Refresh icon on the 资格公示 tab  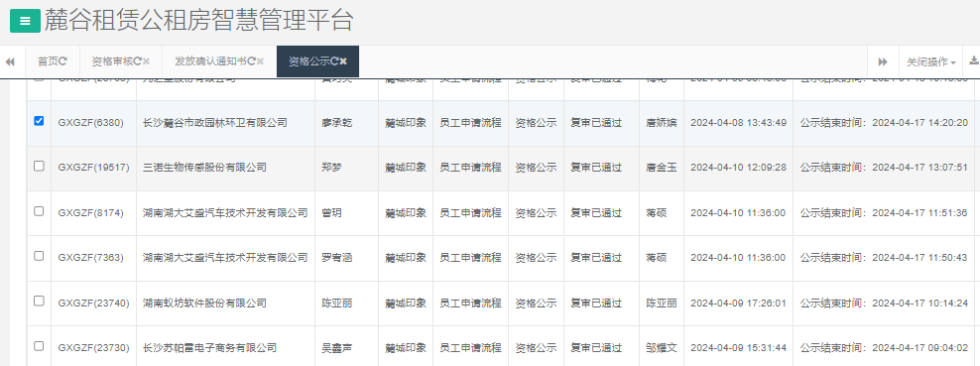tap(334, 61)
